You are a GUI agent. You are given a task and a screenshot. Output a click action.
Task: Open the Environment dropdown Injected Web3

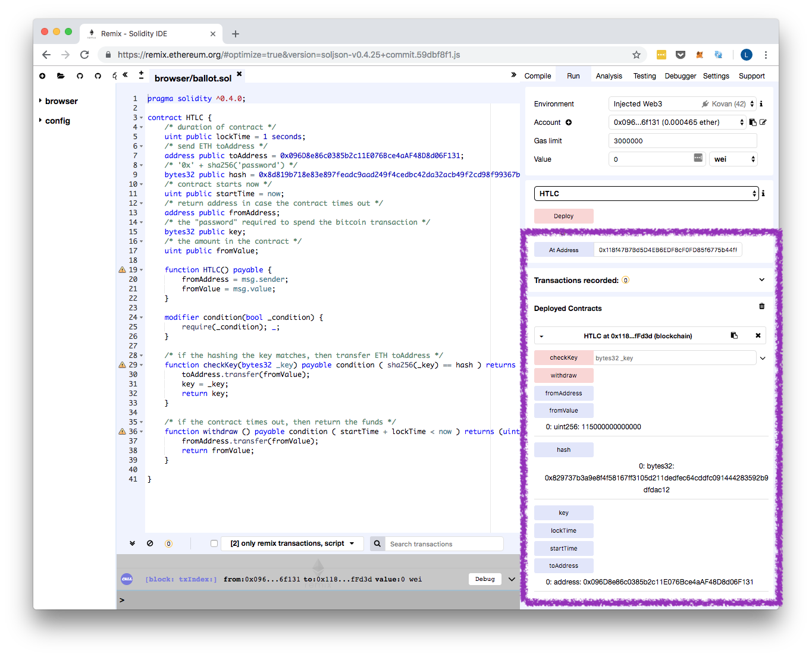click(682, 103)
